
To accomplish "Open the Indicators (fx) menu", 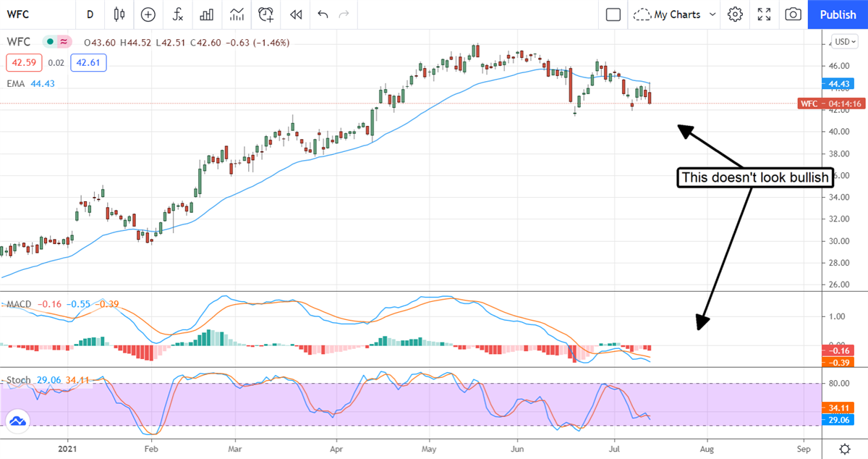I will coord(178,14).
